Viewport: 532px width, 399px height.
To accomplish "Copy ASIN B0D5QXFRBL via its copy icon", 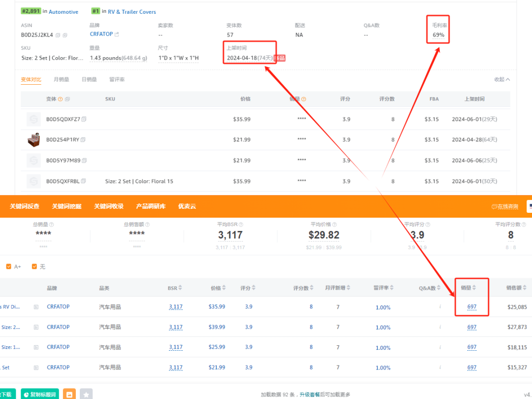I will 83,181.
